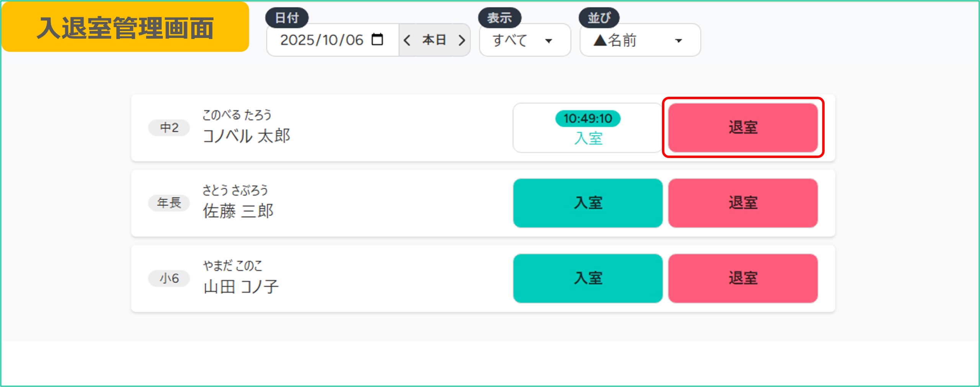Click the 入退室管理画面 title banner
This screenshot has width=980, height=387.
[125, 28]
